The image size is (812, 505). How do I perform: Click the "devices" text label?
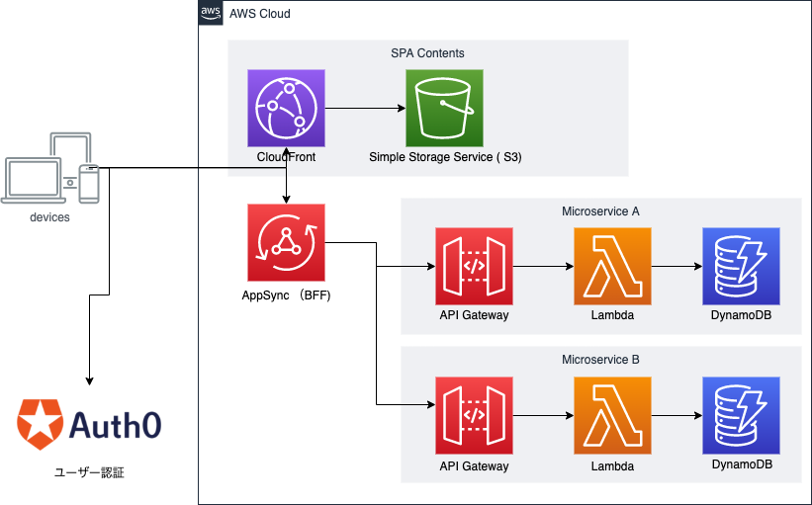point(49,216)
